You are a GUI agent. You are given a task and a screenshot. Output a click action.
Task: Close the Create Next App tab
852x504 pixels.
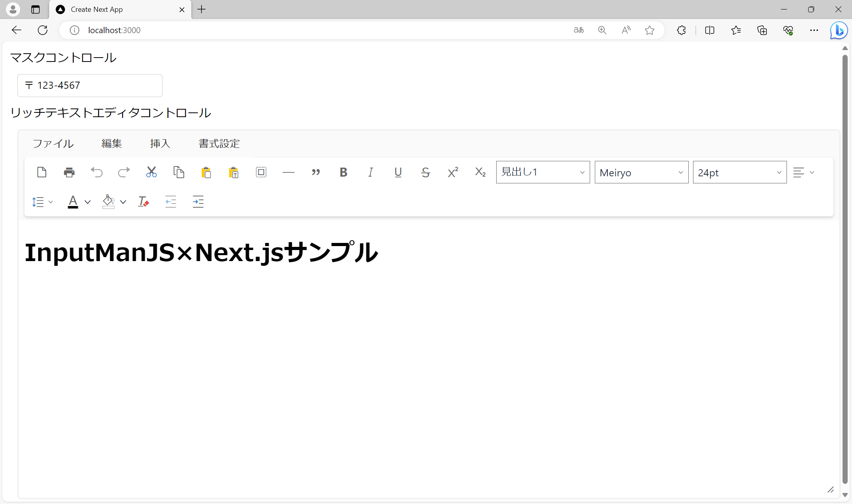point(182,9)
